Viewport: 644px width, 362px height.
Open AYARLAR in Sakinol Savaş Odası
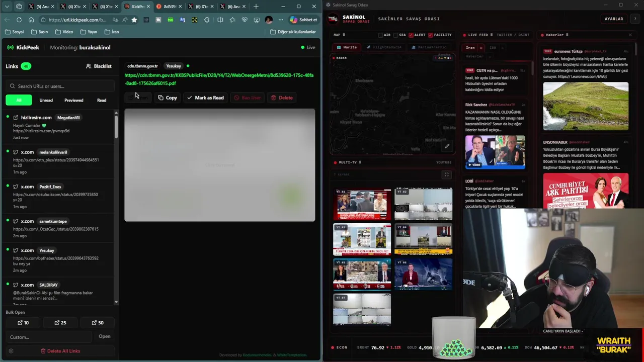coord(614,19)
